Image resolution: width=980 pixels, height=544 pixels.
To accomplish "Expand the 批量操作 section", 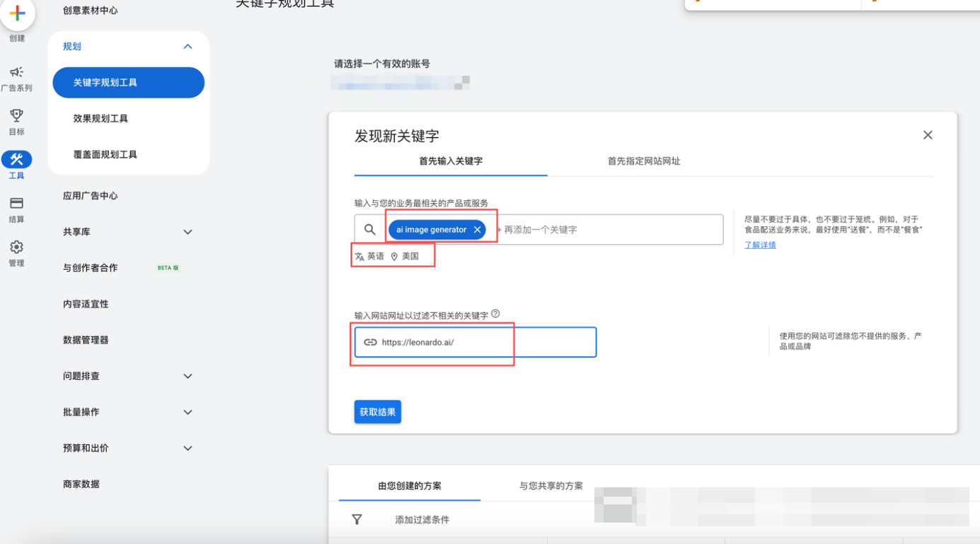I will tap(188, 412).
